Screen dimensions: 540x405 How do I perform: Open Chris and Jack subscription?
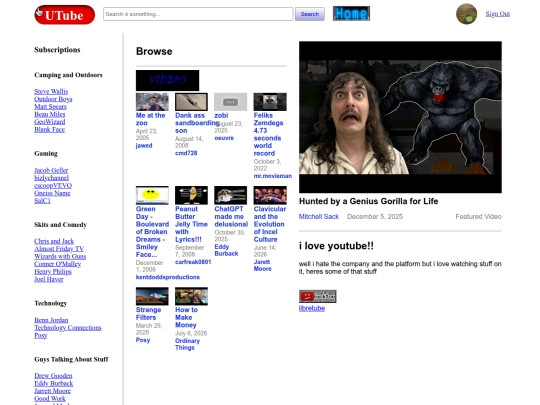tap(54, 241)
